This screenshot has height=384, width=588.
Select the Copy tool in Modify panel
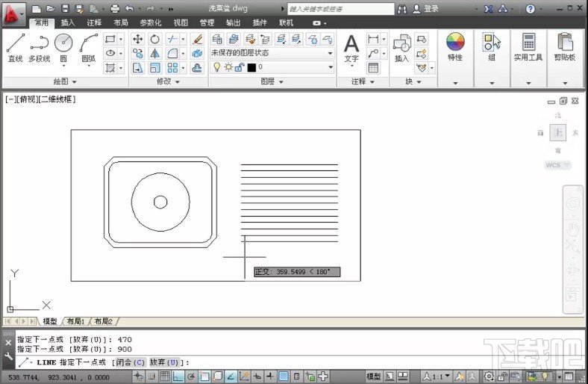137,53
